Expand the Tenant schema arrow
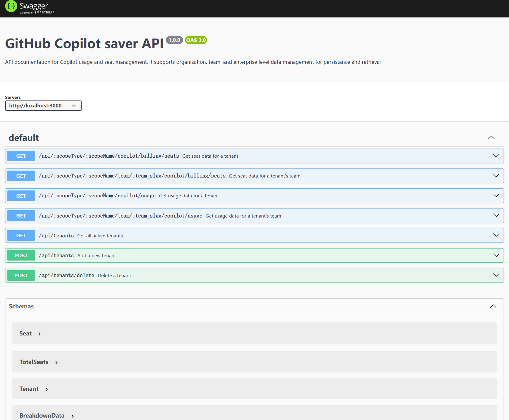 pyautogui.click(x=46, y=389)
